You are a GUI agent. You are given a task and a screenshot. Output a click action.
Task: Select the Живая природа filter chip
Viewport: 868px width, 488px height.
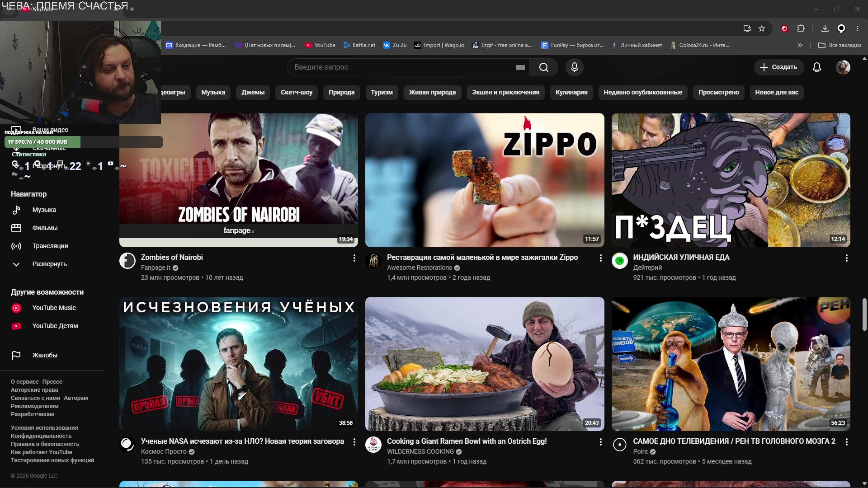click(x=432, y=92)
